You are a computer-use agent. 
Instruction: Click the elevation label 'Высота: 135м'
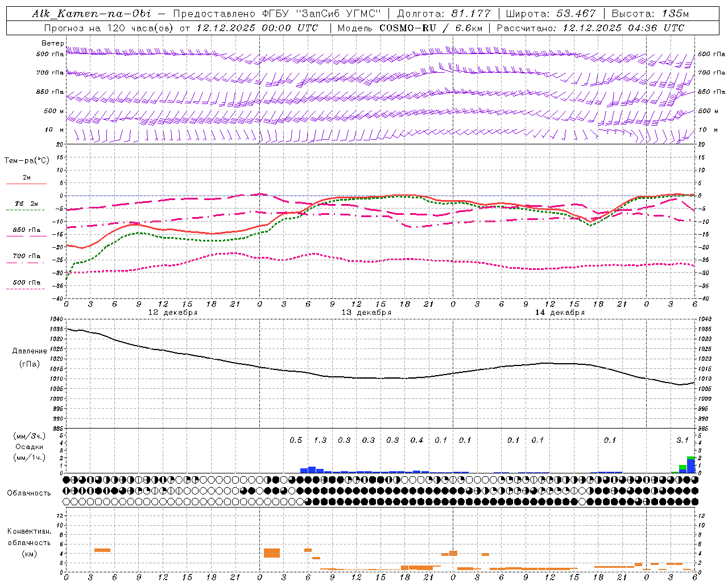click(650, 14)
